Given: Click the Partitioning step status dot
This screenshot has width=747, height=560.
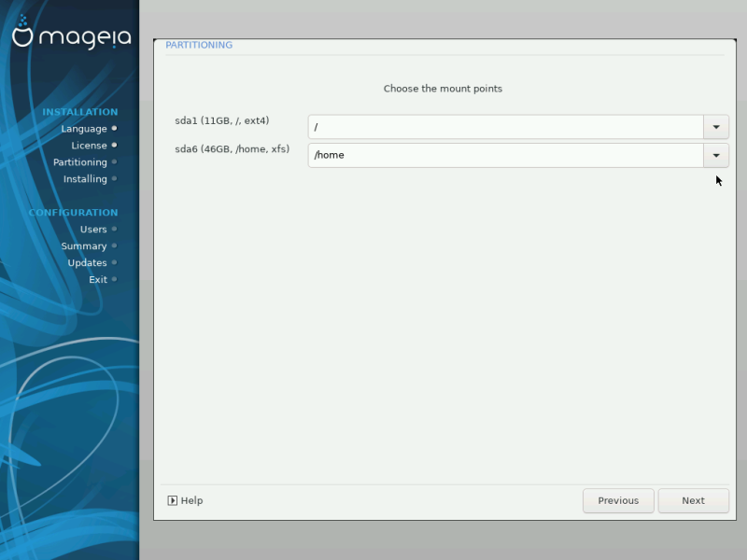Looking at the screenshot, I should [x=114, y=161].
